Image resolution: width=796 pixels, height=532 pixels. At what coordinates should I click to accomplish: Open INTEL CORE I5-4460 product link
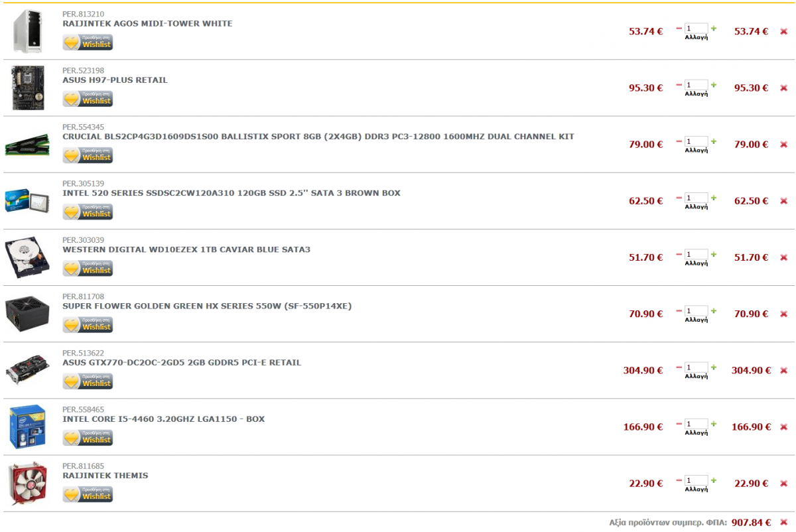tap(164, 419)
